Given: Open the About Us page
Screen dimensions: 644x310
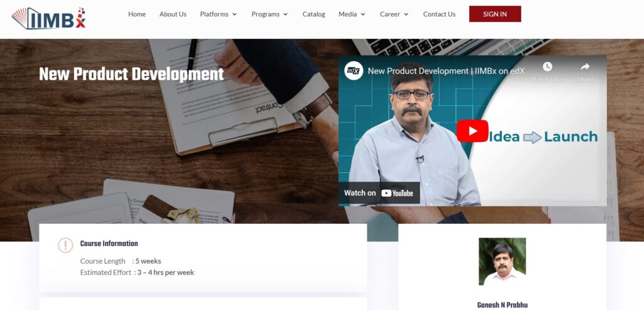Looking at the screenshot, I should 173,14.
